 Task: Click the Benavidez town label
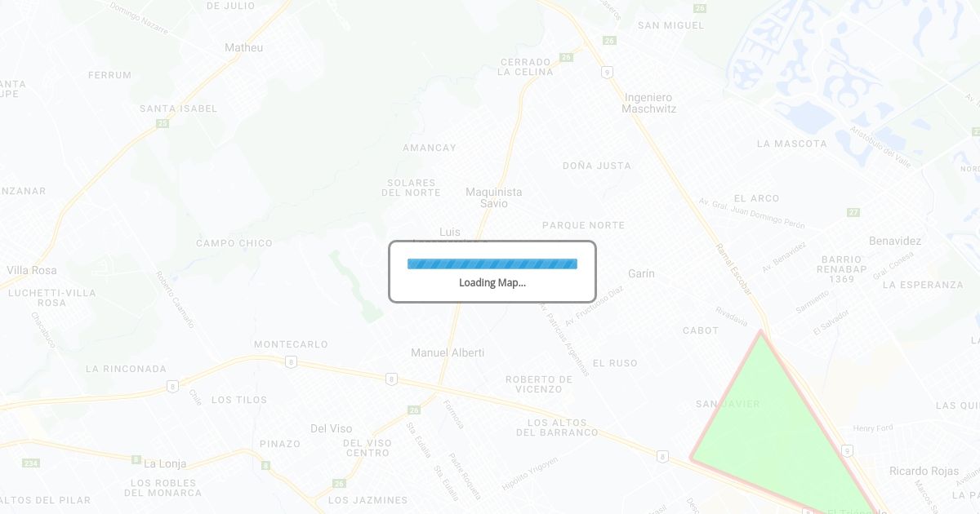[x=895, y=241]
